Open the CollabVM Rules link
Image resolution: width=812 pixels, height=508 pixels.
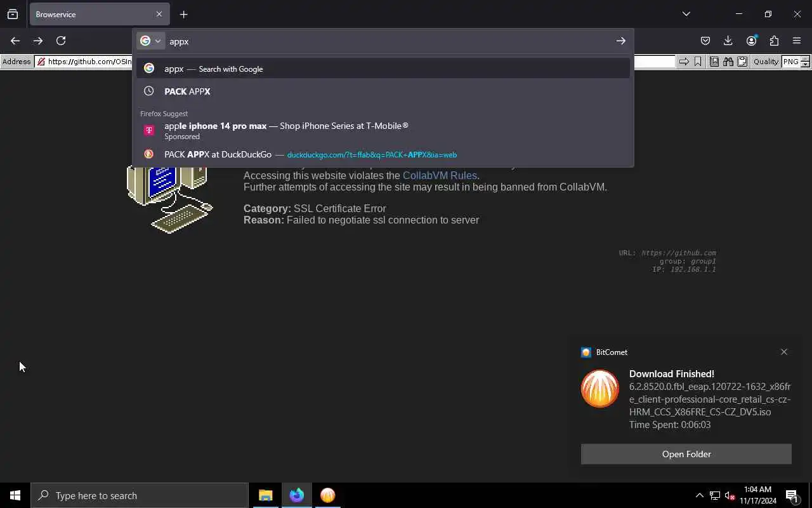pyautogui.click(x=440, y=175)
